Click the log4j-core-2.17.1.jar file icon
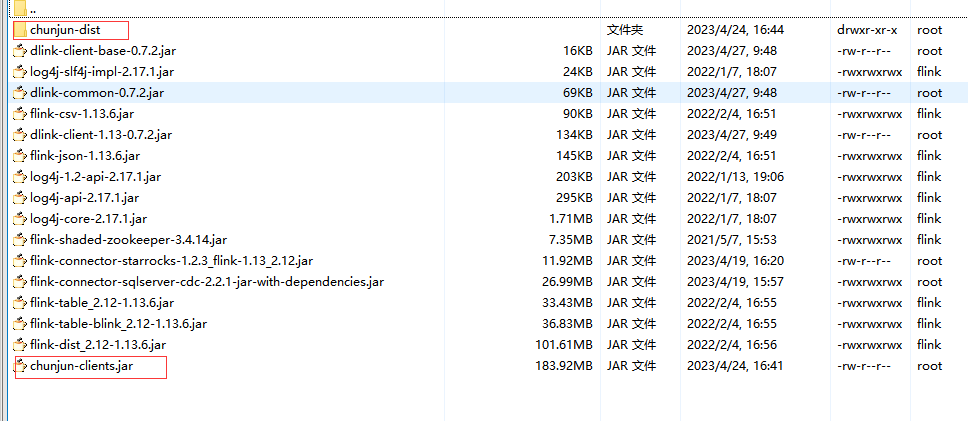This screenshot has width=968, height=421. click(21, 219)
